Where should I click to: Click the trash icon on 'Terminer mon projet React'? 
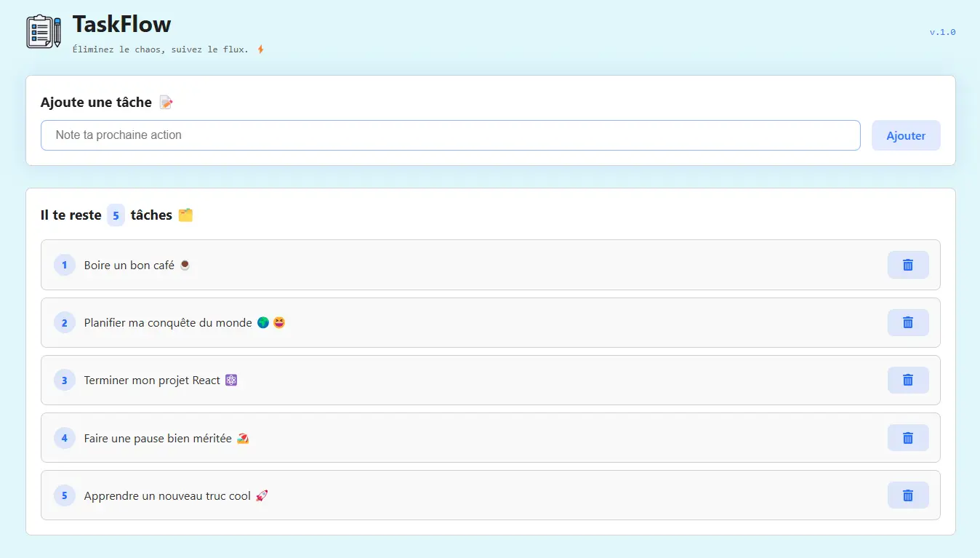click(907, 380)
